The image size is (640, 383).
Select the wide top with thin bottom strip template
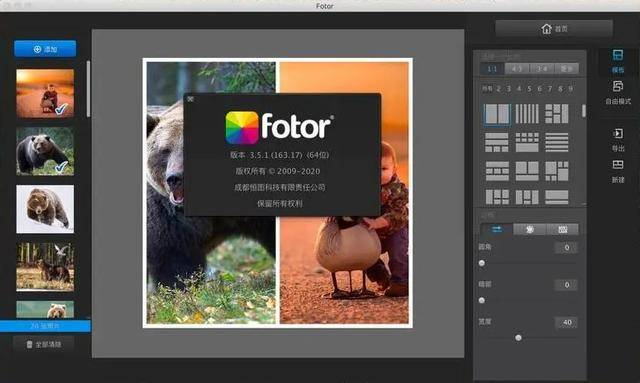click(x=557, y=197)
